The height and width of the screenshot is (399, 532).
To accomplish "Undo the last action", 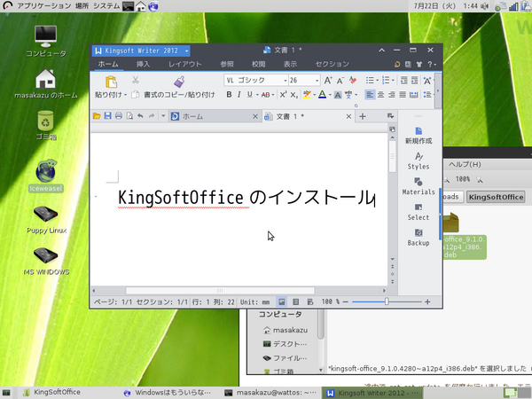I will [140, 116].
